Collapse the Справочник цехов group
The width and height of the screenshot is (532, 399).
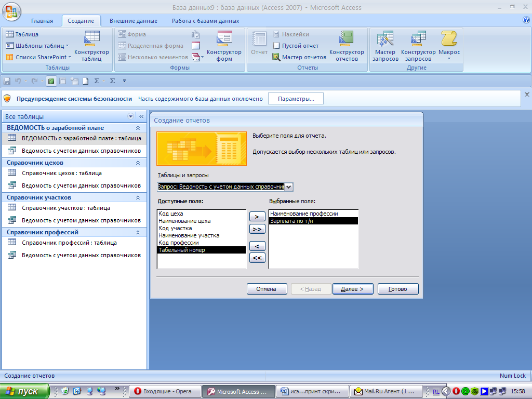138,163
